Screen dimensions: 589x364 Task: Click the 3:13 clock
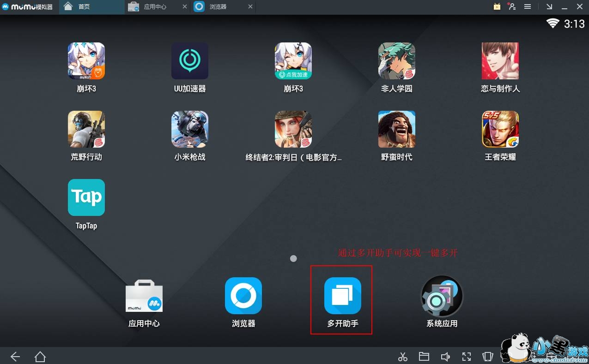tap(574, 24)
